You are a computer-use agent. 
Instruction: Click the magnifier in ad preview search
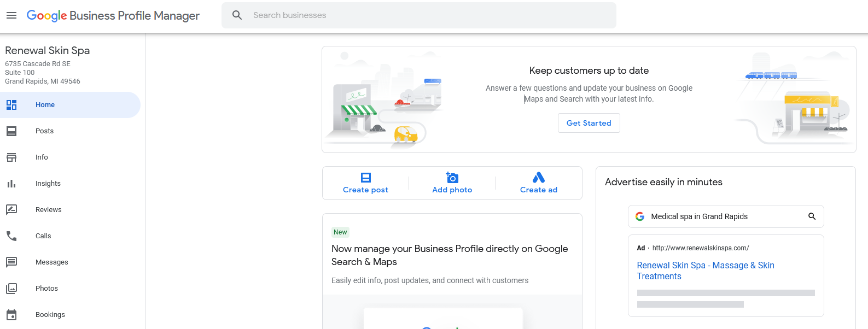pyautogui.click(x=812, y=216)
